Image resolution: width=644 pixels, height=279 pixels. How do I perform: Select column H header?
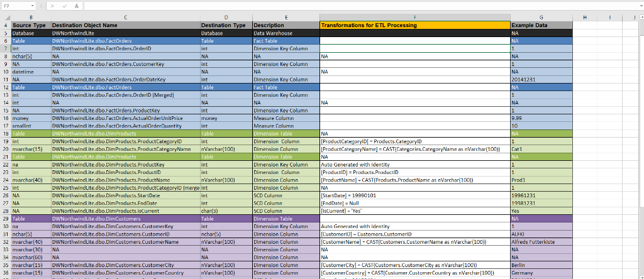(x=585, y=17)
